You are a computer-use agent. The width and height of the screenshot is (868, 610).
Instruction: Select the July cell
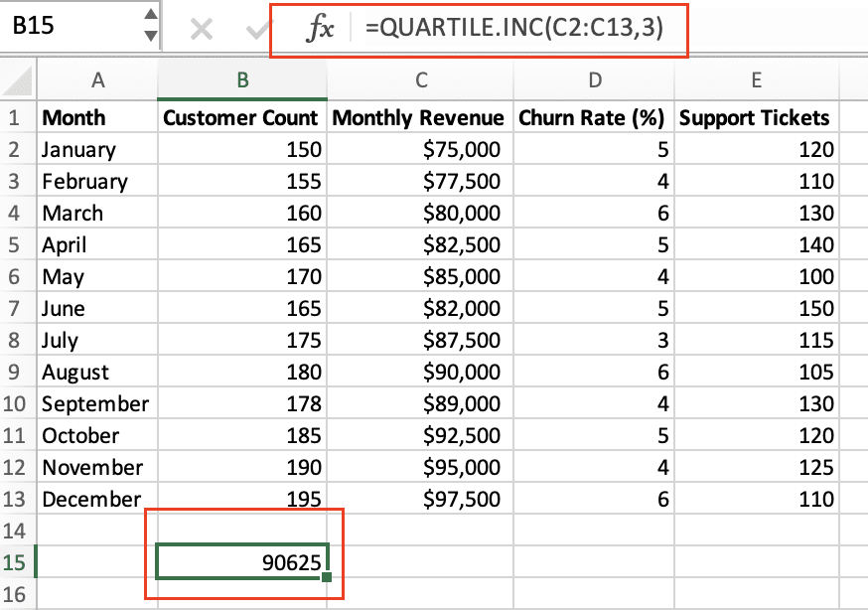[97, 340]
